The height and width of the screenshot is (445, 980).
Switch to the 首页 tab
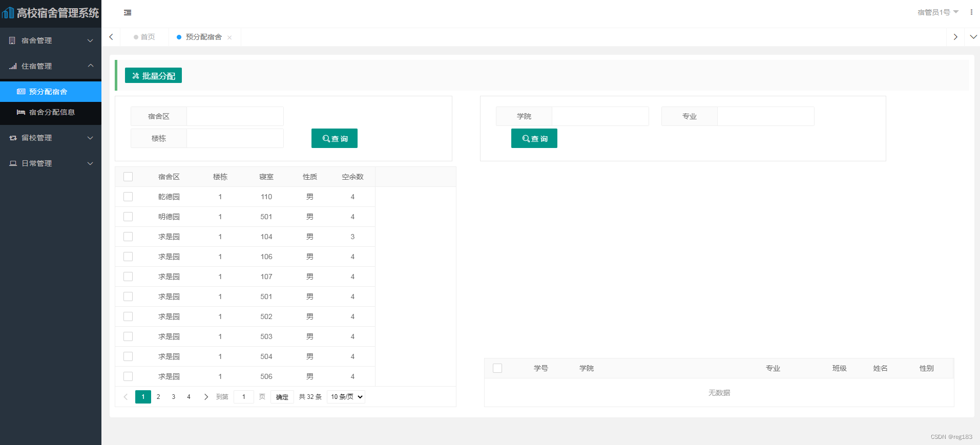[x=144, y=37]
